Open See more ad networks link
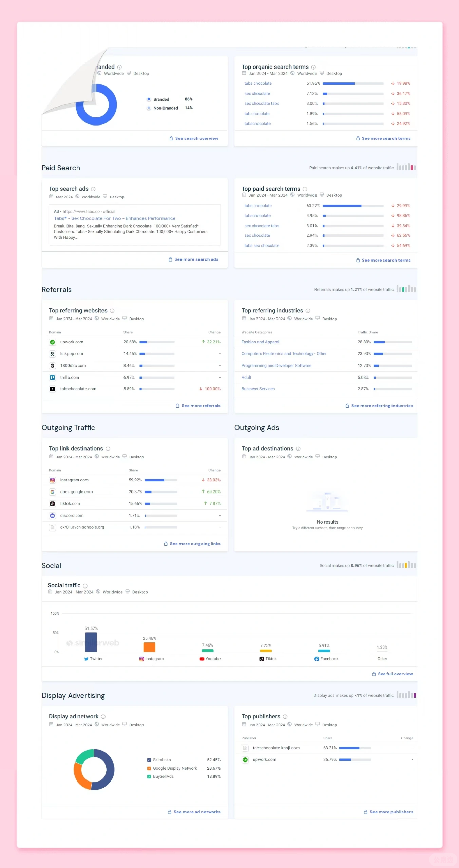The image size is (459, 868). [x=194, y=812]
